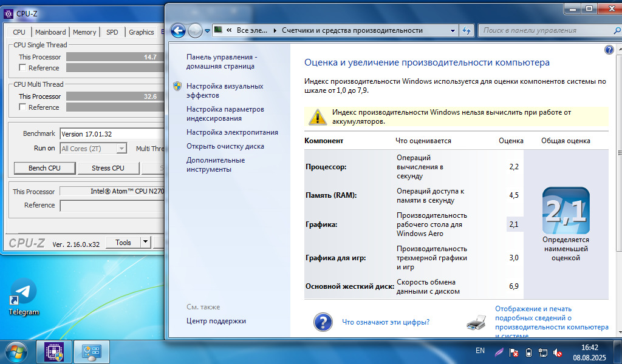This screenshot has width=622, height=364.
Task: Click the CPU-Z taskbar button
Action: tap(54, 352)
